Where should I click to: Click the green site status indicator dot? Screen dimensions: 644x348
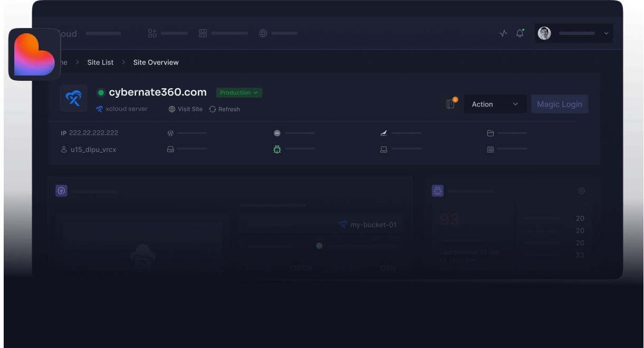pos(101,92)
